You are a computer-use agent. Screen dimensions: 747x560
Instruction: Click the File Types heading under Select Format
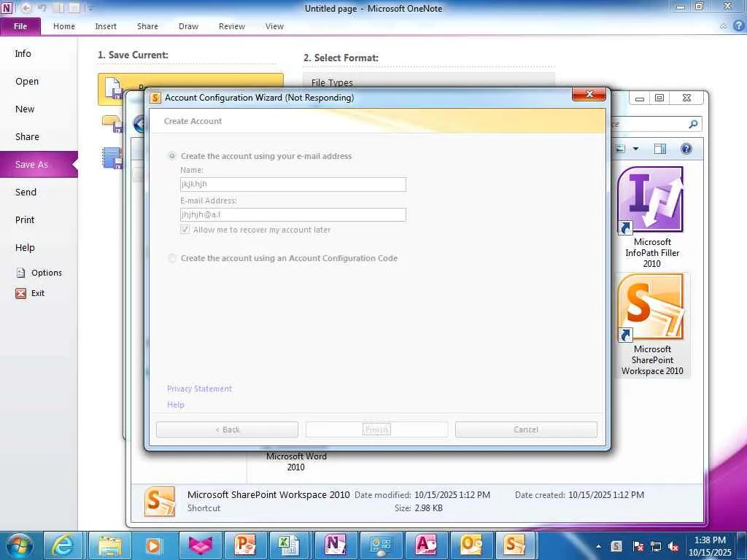332,82
